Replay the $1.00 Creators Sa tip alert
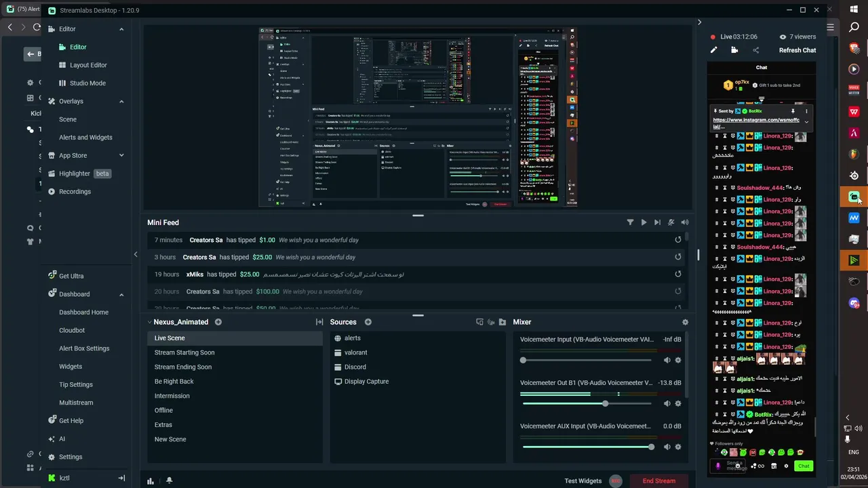The width and height of the screenshot is (868, 488). [x=678, y=240]
